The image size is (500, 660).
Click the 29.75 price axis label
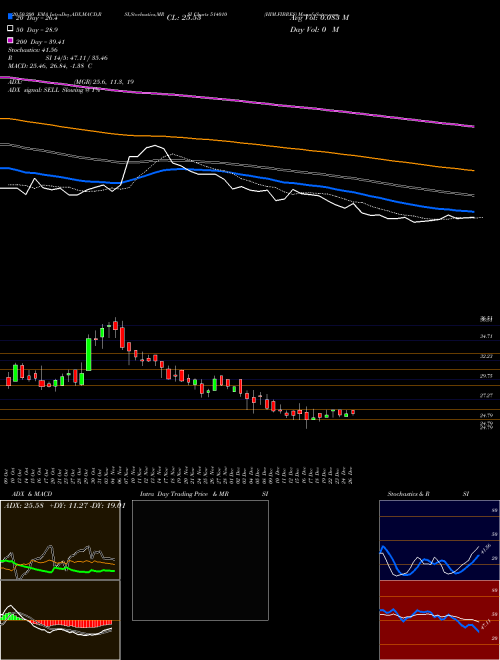click(486, 376)
